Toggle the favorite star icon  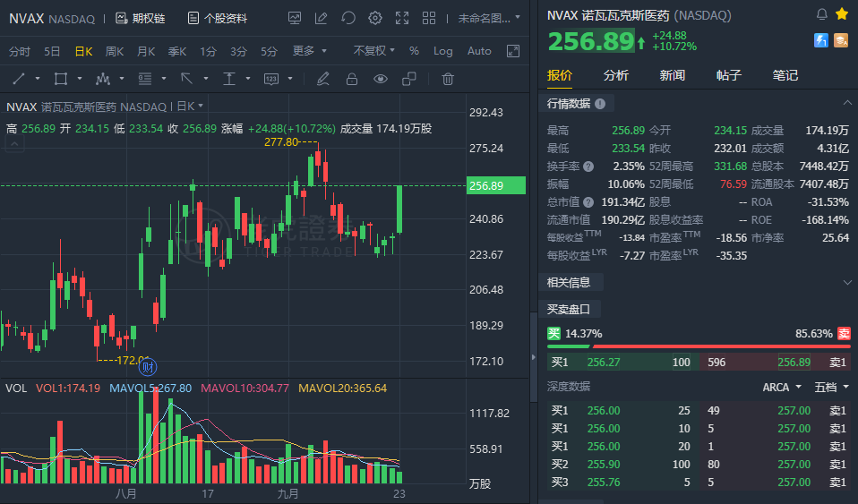point(842,14)
